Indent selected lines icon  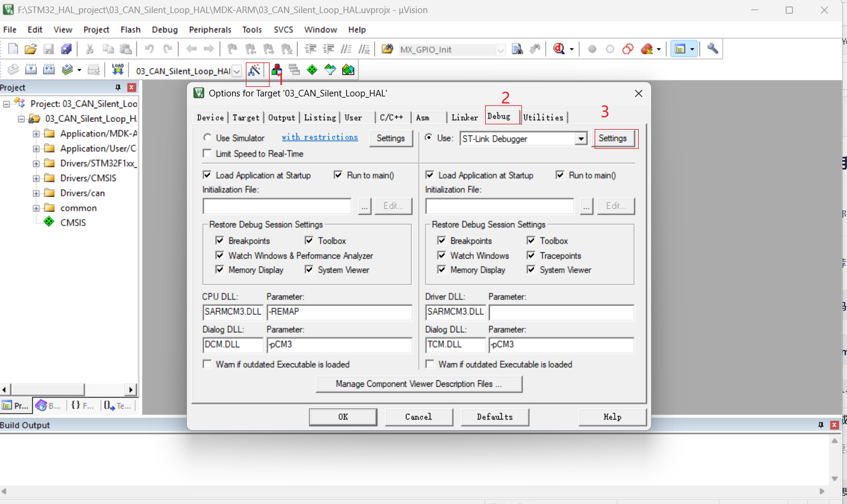[x=311, y=49]
